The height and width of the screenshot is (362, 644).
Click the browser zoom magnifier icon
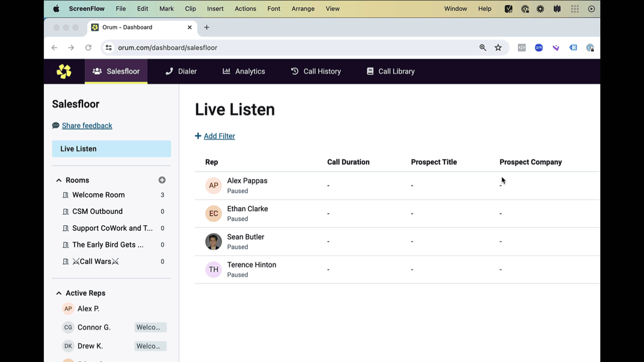[482, 47]
